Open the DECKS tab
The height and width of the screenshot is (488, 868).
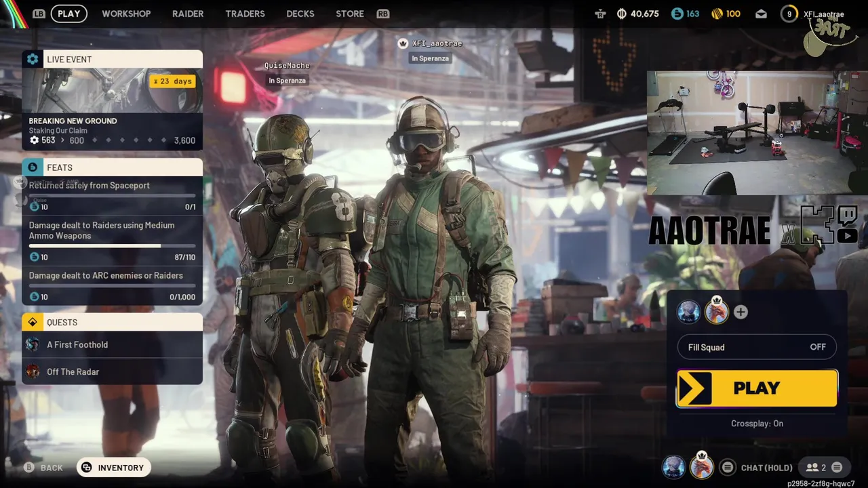(300, 14)
